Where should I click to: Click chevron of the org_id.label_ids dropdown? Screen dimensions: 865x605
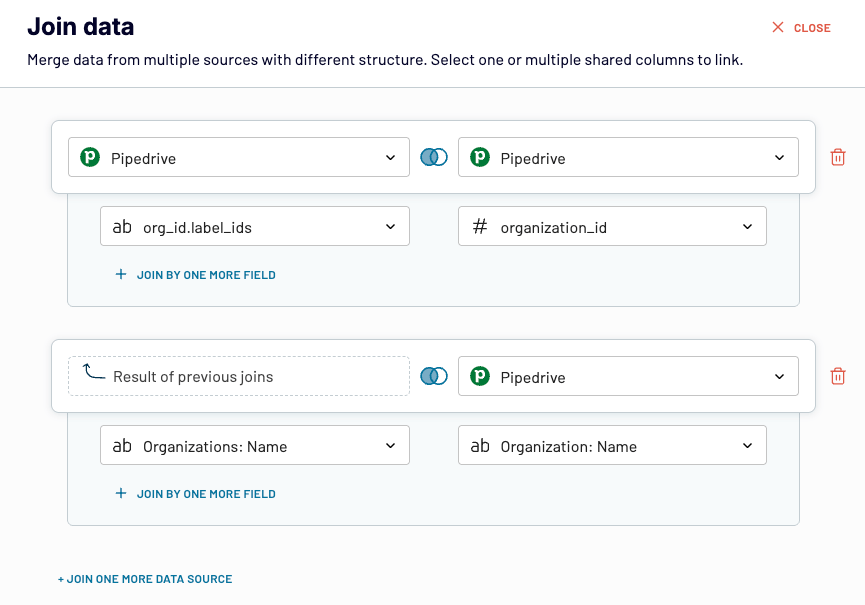pyautogui.click(x=391, y=227)
